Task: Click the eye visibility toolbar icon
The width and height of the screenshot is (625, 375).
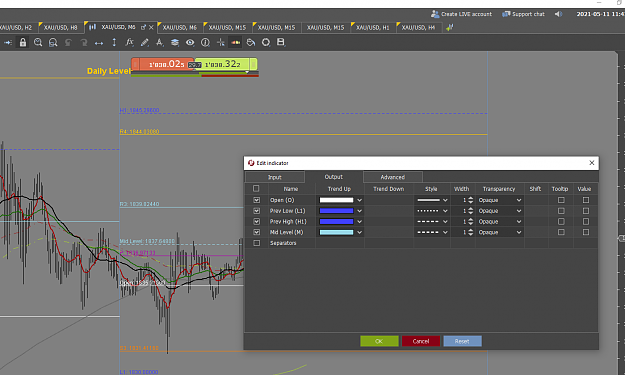Action: coord(190,42)
